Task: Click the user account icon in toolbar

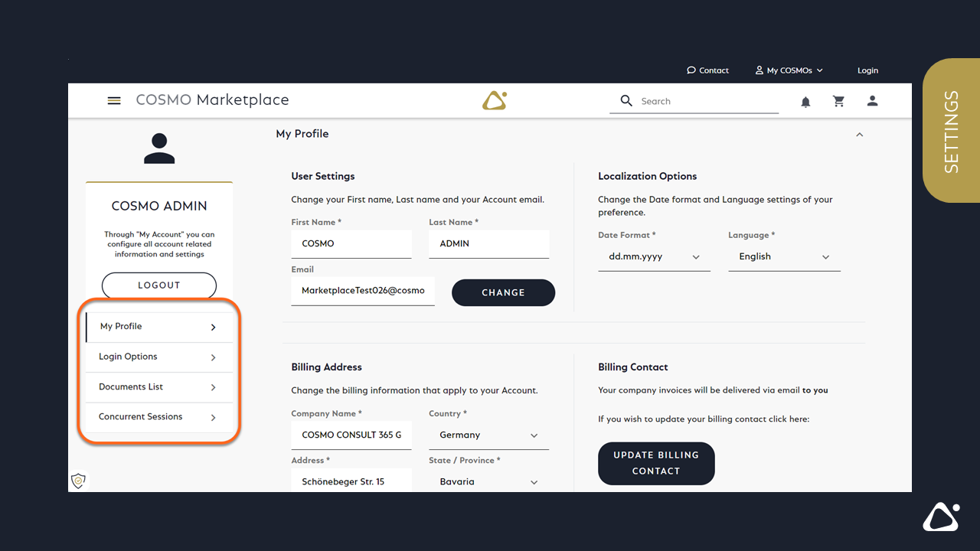Action: click(x=872, y=100)
